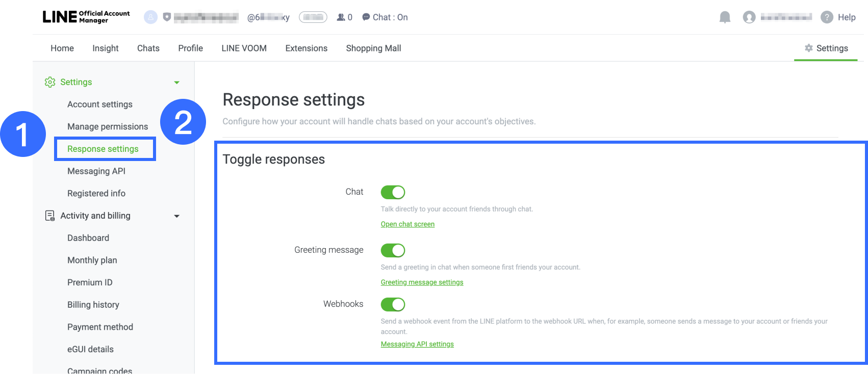Select Monthly plan in the sidebar
The width and height of the screenshot is (868, 374).
[x=92, y=260]
